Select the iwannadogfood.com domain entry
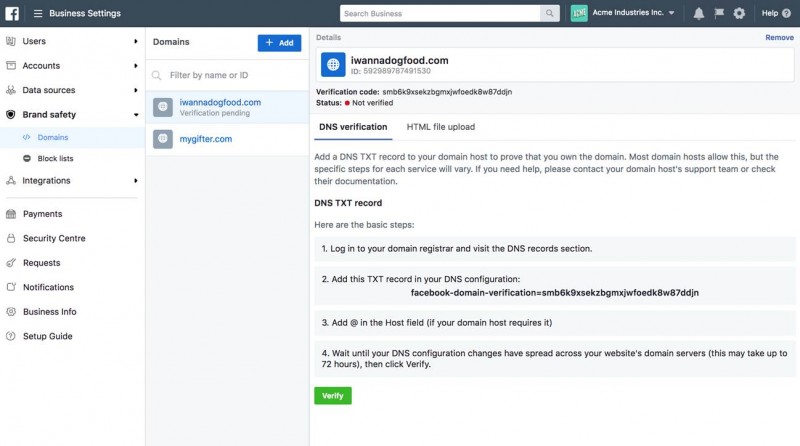 pos(227,107)
